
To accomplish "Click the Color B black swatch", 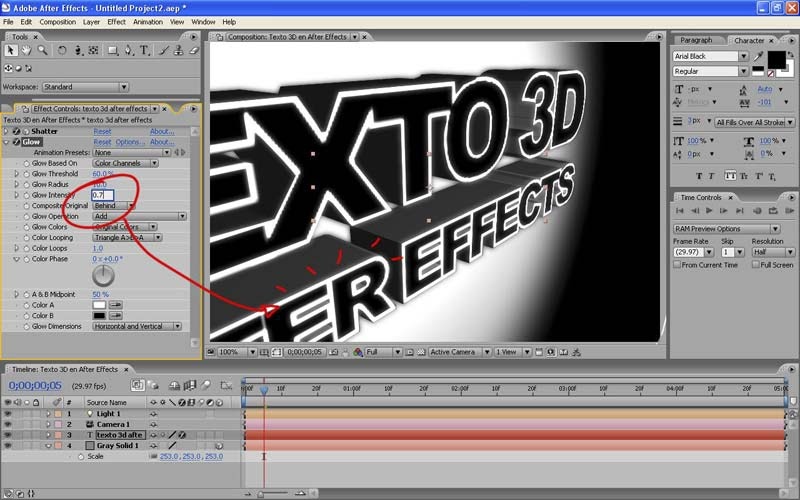I will [x=99, y=316].
